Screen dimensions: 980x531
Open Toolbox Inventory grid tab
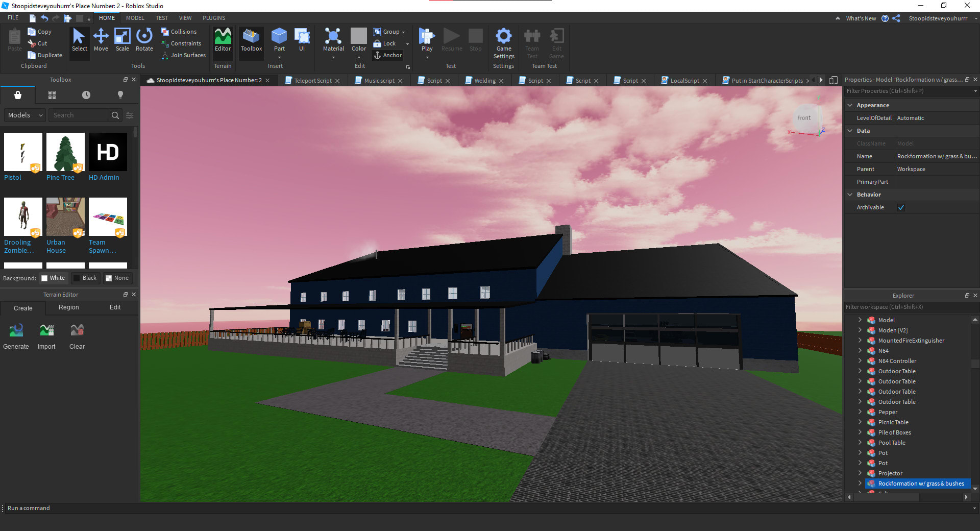tap(52, 95)
